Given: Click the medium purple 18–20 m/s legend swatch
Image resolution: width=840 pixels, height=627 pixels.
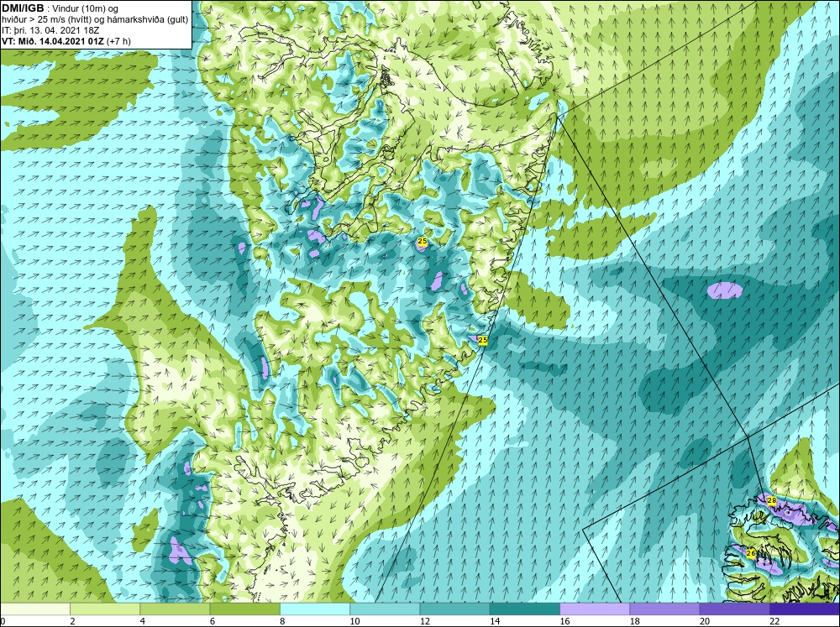Looking at the screenshot, I should pos(664,609).
